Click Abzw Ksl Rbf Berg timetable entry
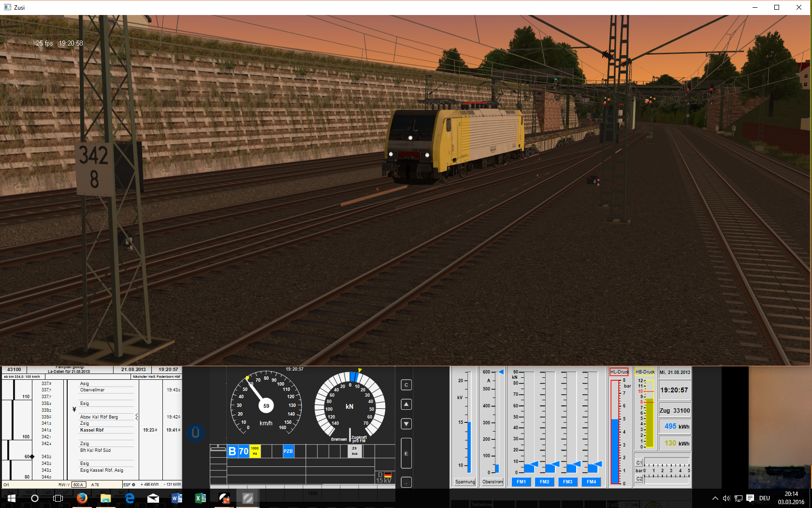The width and height of the screenshot is (812, 508). [x=99, y=417]
